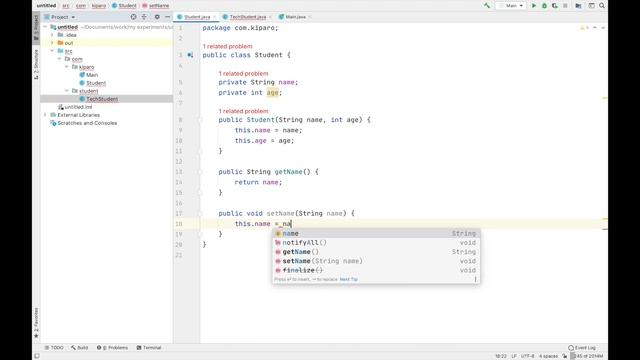
Task: Expand the .idea folder
Action: 52,35
